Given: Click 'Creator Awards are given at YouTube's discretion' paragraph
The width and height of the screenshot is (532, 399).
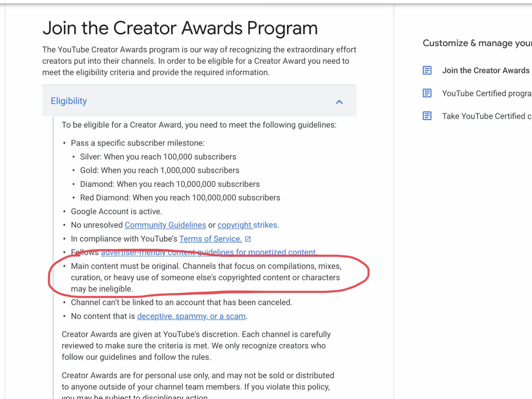Looking at the screenshot, I should pyautogui.click(x=196, y=345).
